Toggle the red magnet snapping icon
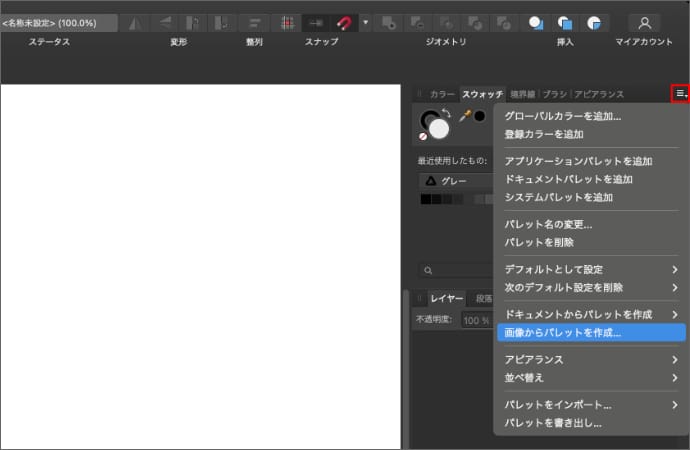Viewport: 690px width, 450px height. [345, 22]
